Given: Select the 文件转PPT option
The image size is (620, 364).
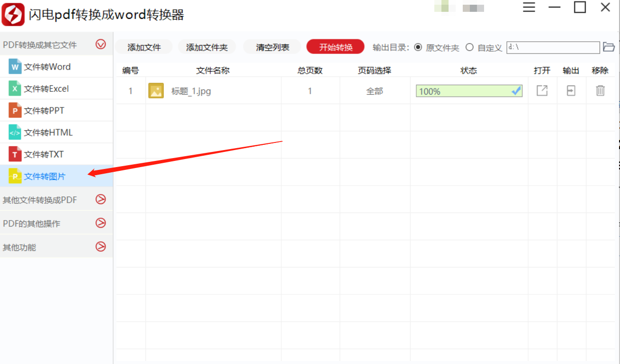Looking at the screenshot, I should point(56,110).
